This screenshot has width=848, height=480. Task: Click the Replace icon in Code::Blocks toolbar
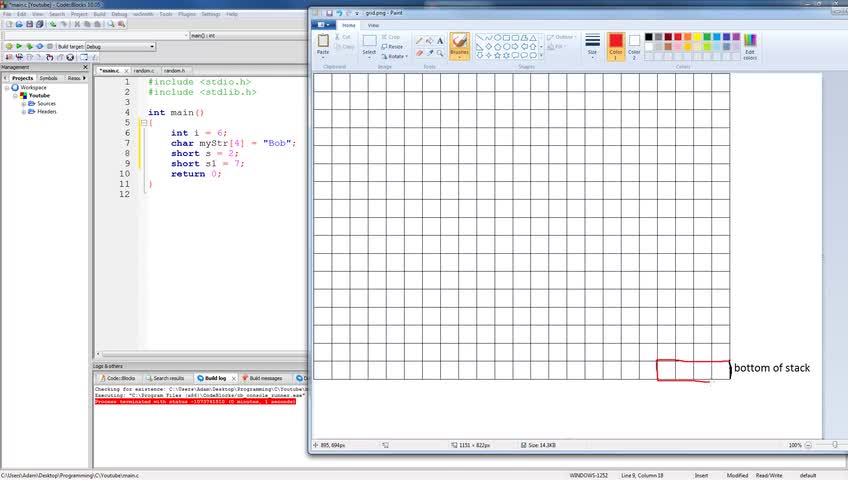122,24
